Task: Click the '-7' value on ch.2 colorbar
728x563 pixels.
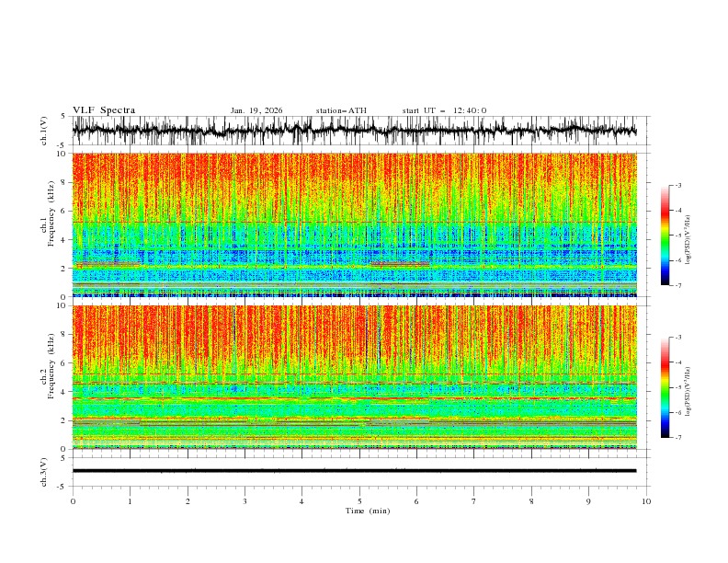Action: coord(678,438)
